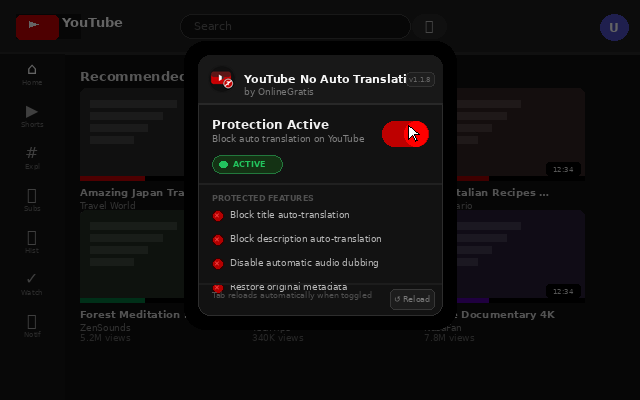
Task: Click inside the YouTube Search field
Action: point(296,27)
